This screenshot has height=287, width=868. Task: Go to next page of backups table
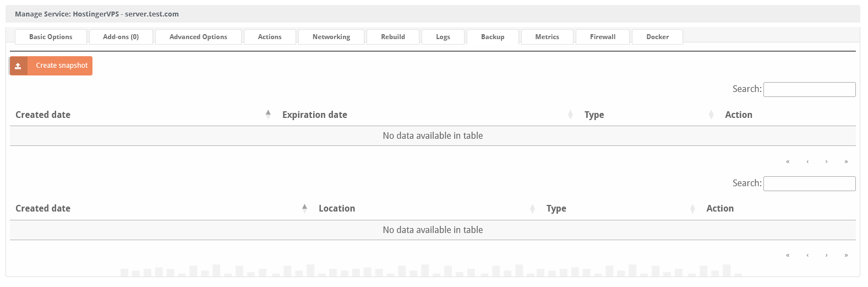tap(826, 255)
